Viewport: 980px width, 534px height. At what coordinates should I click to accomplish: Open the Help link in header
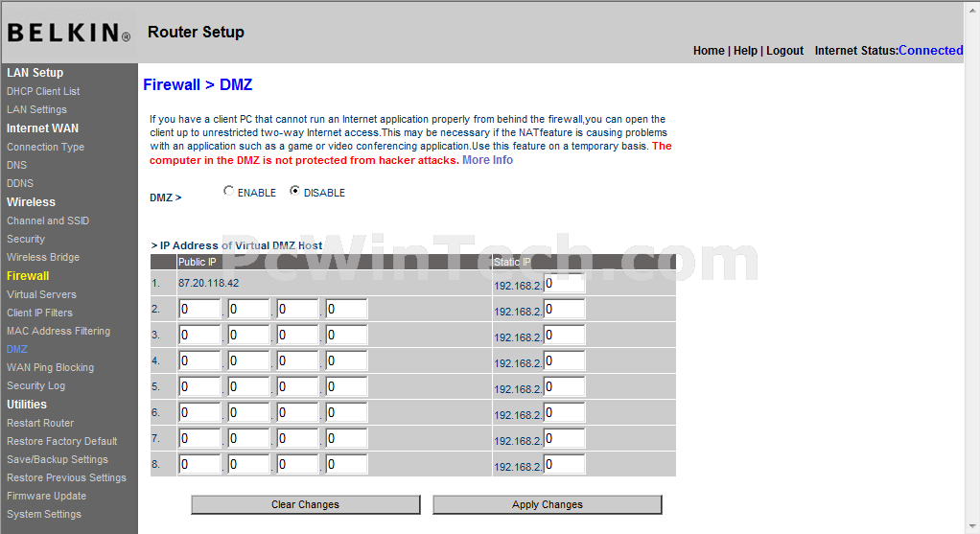click(x=745, y=51)
